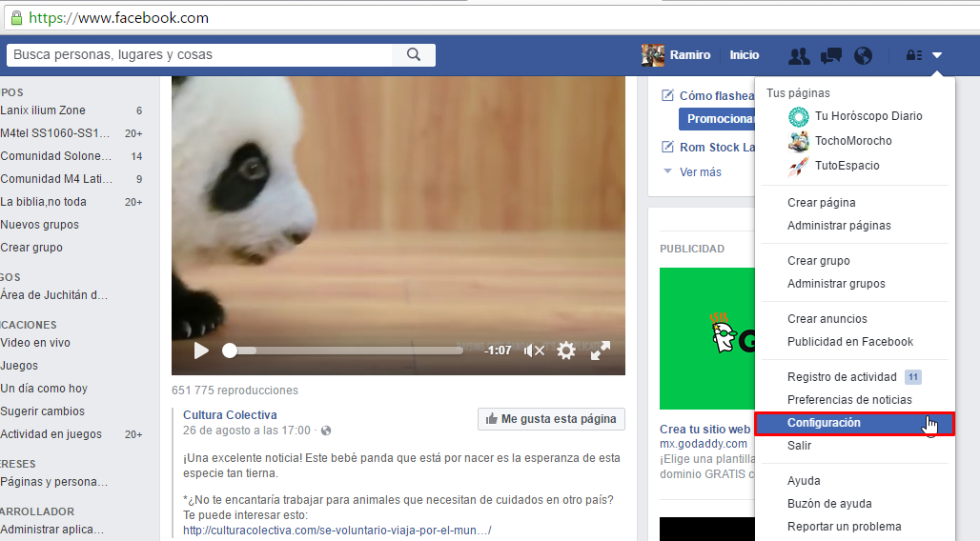Collapse the account dropdown arrow
This screenshot has height=541, width=980.
tap(937, 55)
